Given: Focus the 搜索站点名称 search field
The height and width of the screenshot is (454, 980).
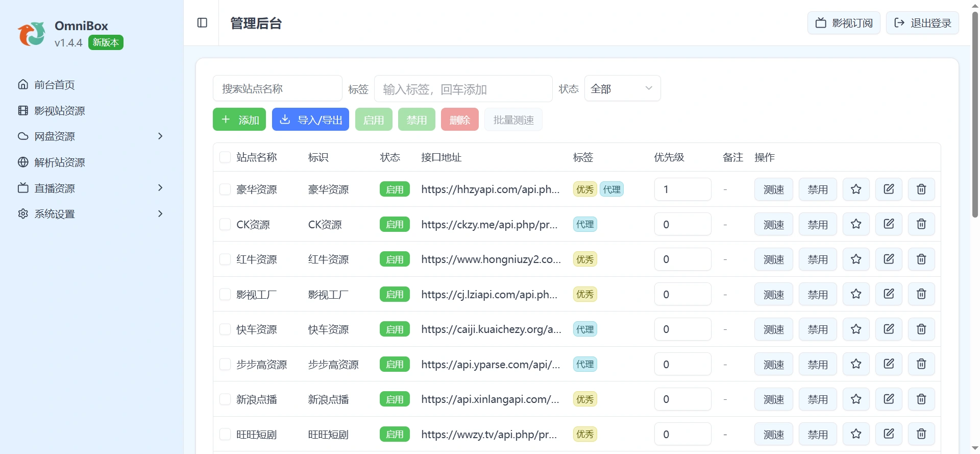Looking at the screenshot, I should [278, 88].
